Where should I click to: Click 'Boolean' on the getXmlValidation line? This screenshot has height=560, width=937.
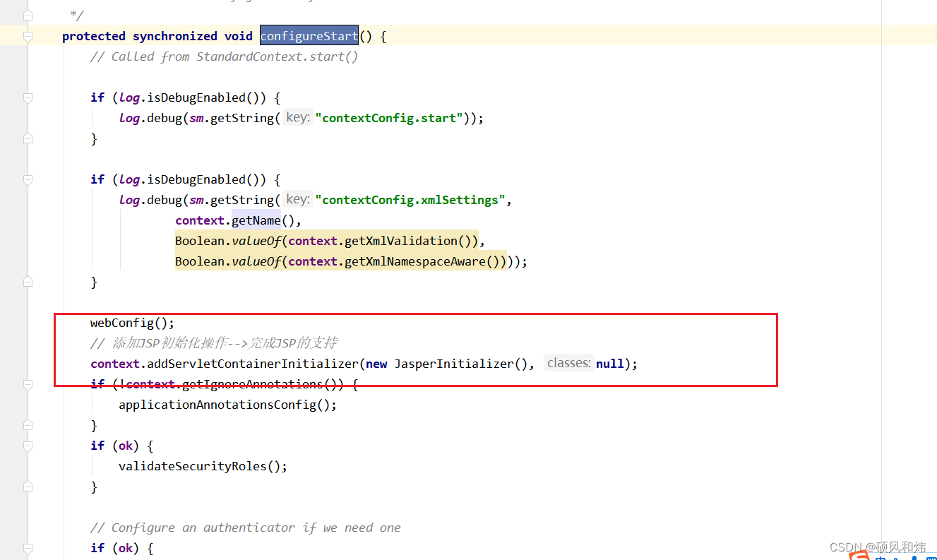tap(200, 241)
